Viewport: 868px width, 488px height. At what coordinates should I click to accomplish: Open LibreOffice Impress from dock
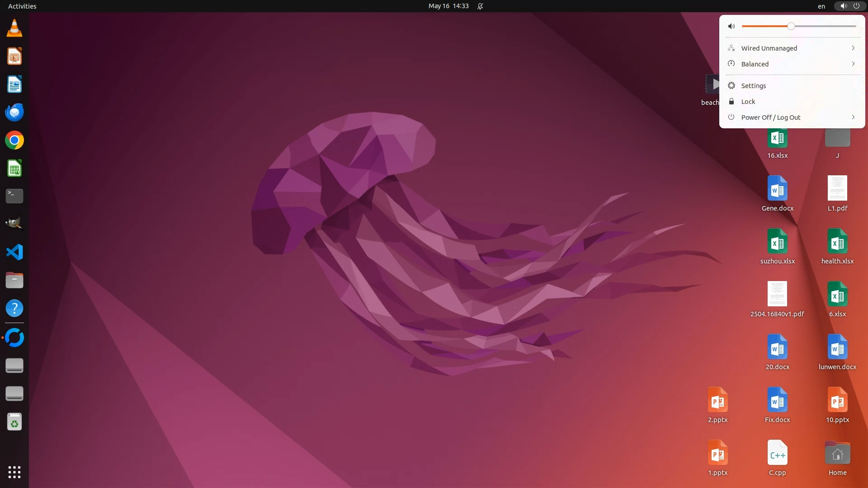(14, 56)
